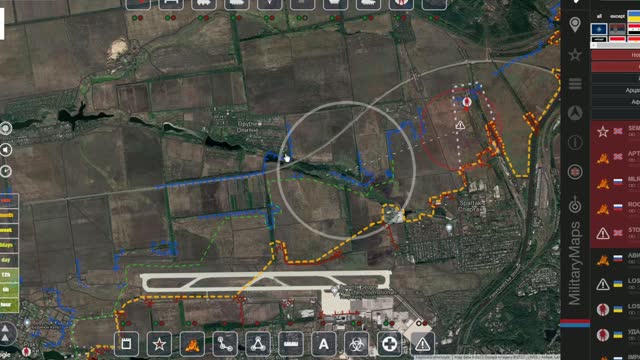Click the clock history button on left edge
The height and width of the screenshot is (360, 640).
point(6,171)
